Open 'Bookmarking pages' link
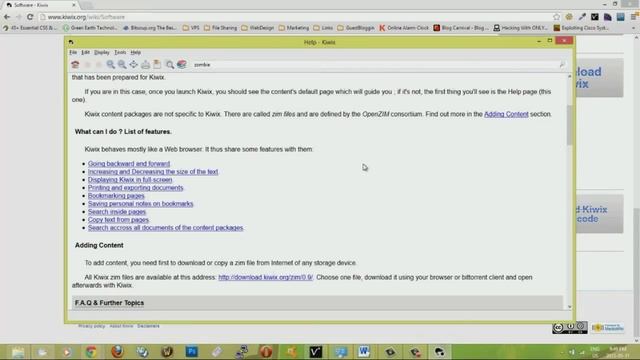640x360 pixels. [116, 196]
